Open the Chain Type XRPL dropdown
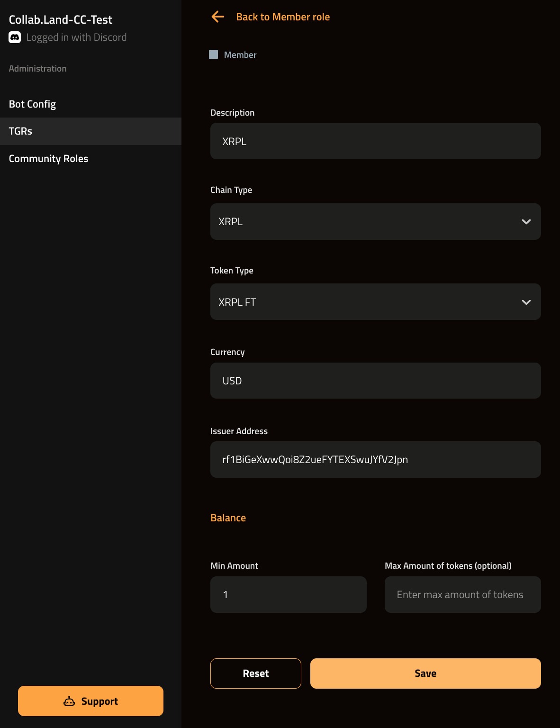The height and width of the screenshot is (728, 560). tap(365, 222)
